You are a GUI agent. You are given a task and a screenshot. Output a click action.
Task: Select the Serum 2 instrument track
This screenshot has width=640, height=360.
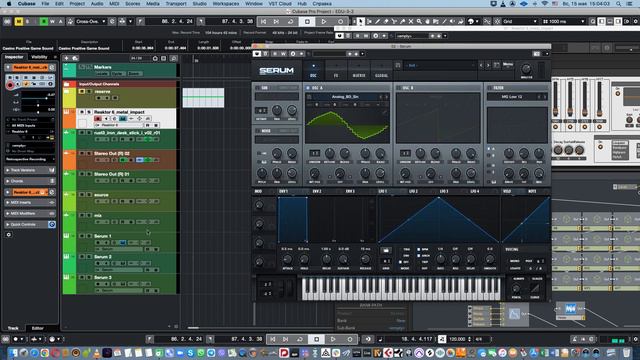[119, 263]
